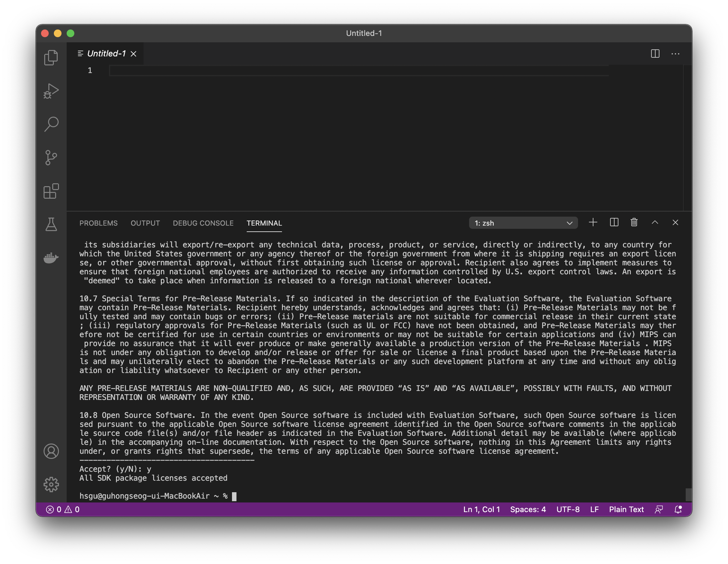Open the Test flask view
The height and width of the screenshot is (564, 728).
click(51, 224)
